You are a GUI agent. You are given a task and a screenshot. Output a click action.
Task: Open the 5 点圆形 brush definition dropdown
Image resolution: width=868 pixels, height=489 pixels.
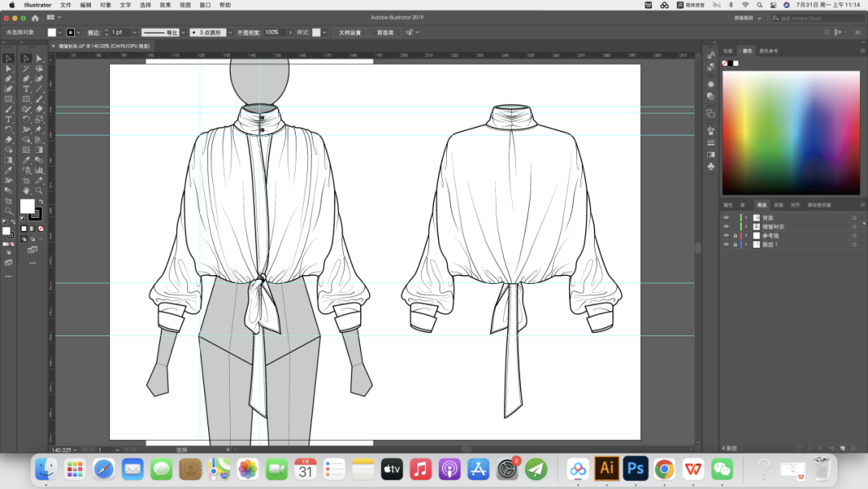point(231,33)
